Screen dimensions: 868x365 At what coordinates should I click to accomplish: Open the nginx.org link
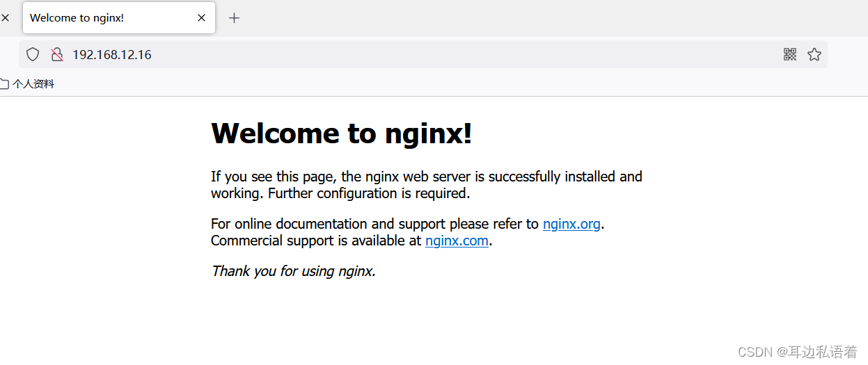pos(571,224)
